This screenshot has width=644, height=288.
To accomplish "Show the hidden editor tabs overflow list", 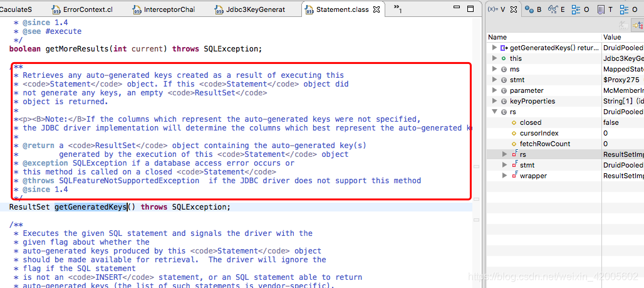I will coord(398,8).
